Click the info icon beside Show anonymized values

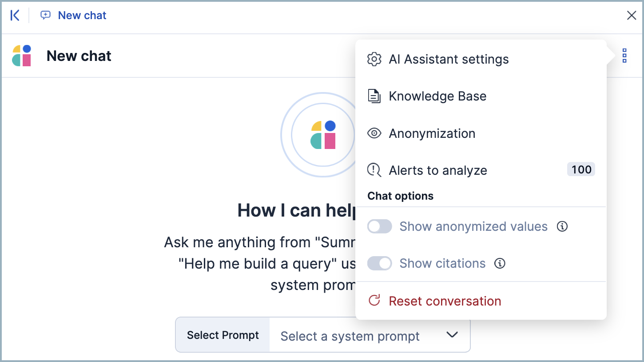(562, 226)
